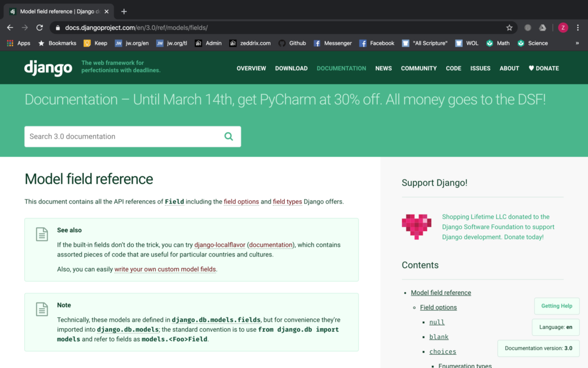588x368 pixels.
Task: Open the Language: en selector
Action: pos(555,327)
